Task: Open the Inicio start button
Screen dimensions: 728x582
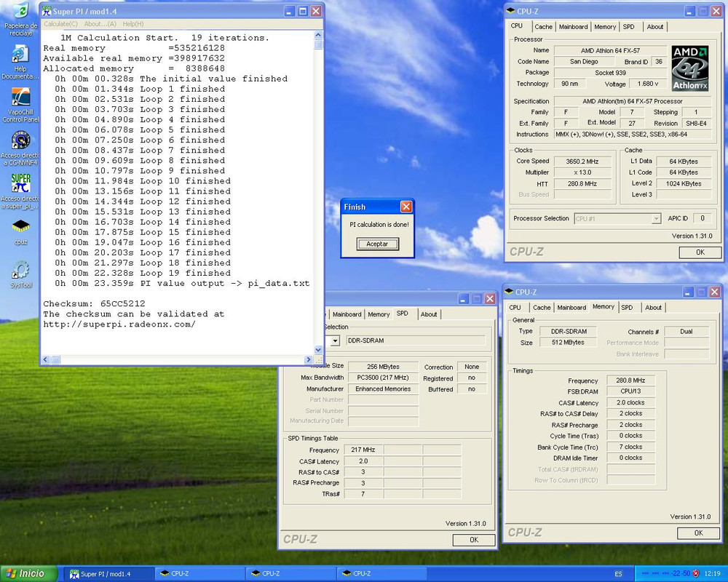Action: click(x=29, y=574)
